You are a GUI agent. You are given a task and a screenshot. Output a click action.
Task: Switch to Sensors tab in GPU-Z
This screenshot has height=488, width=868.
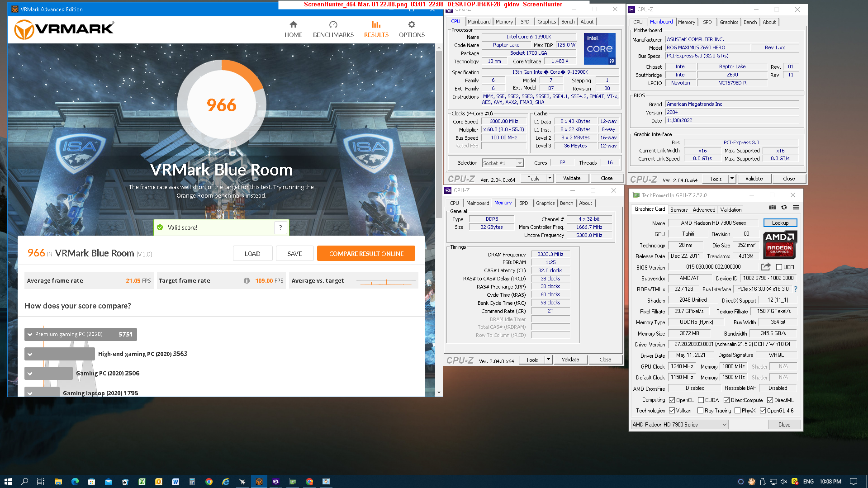tap(678, 209)
